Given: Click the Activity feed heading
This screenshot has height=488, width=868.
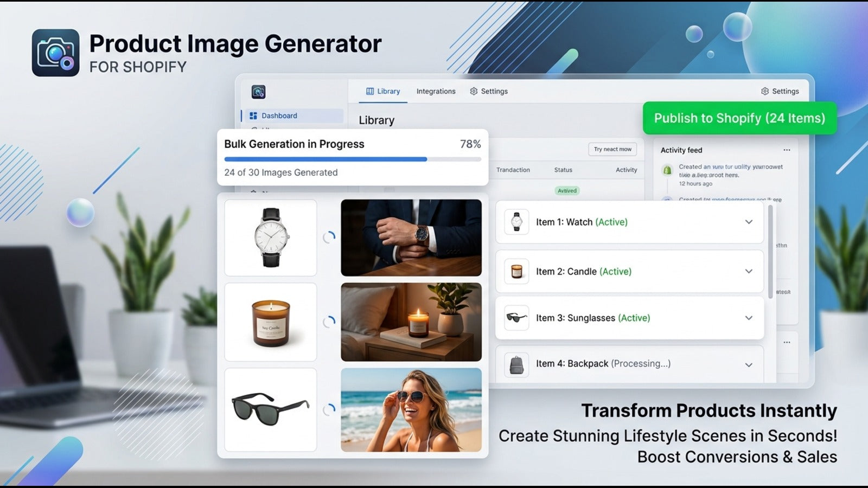Looking at the screenshot, I should click(681, 150).
